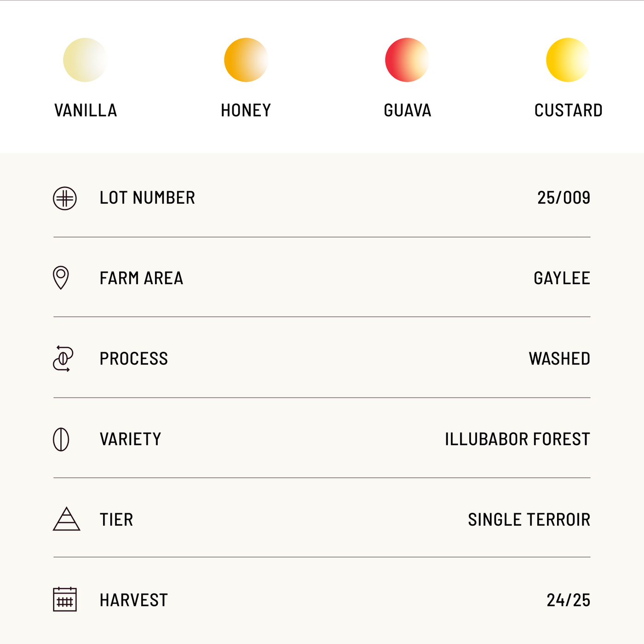Select the Guava red gradient circle
This screenshot has width=644, height=644.
coord(407,60)
